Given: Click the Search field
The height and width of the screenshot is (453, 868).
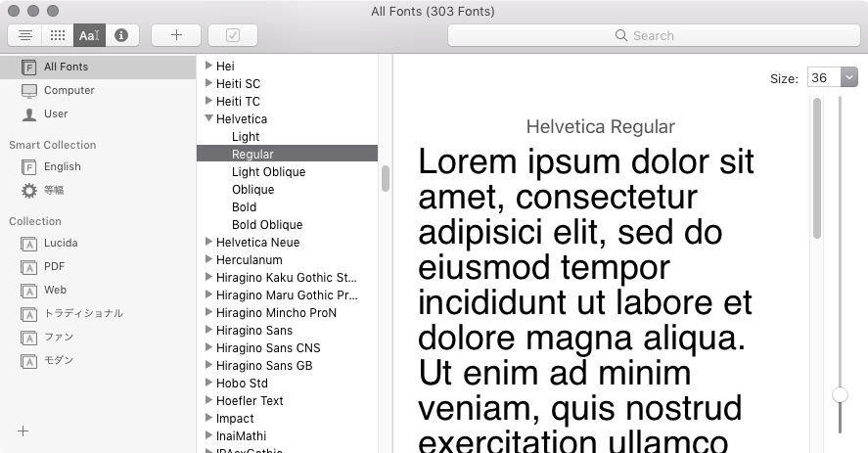Looking at the screenshot, I should point(652,35).
